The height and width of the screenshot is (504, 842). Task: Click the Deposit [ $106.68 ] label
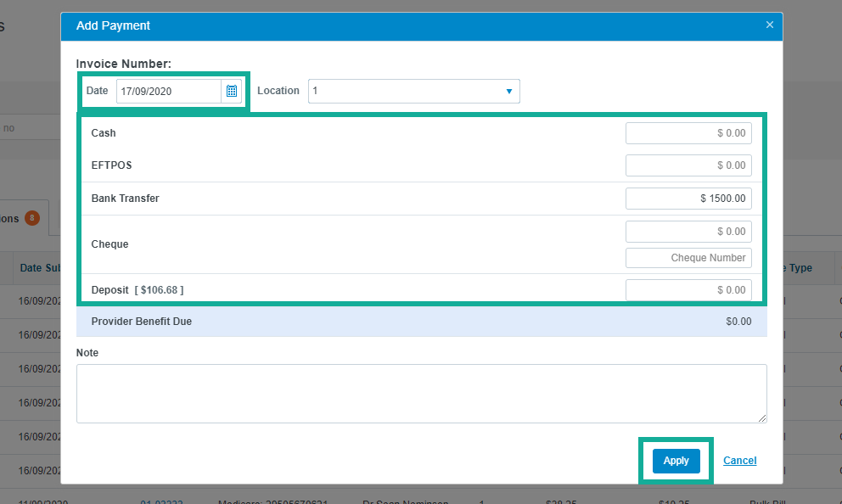click(x=138, y=290)
